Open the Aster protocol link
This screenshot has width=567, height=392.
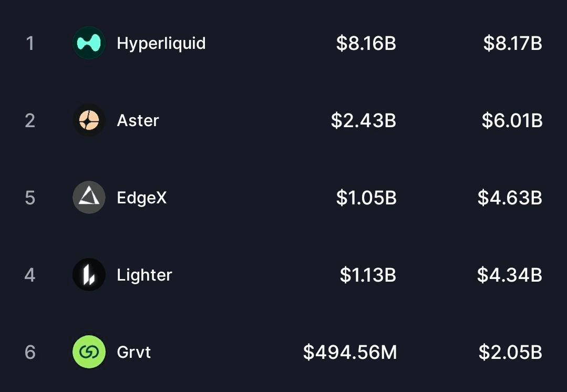(138, 120)
